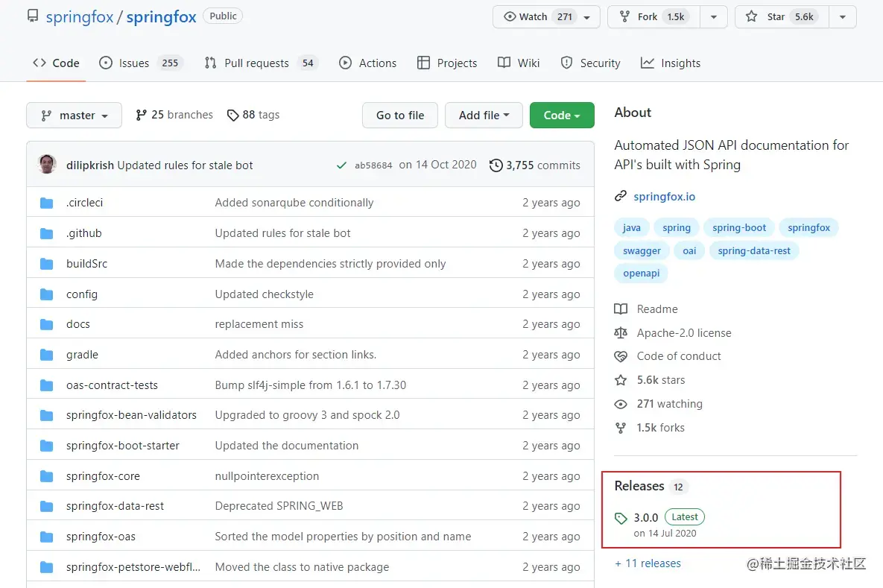The width and height of the screenshot is (883, 588).
Task: Click the gradle folder icon
Action: click(x=47, y=355)
